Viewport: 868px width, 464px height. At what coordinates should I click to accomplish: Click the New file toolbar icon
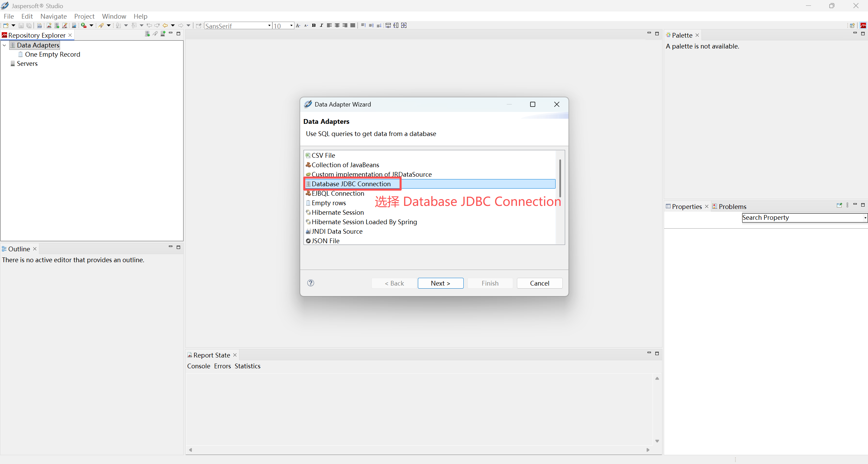pyautogui.click(x=6, y=25)
